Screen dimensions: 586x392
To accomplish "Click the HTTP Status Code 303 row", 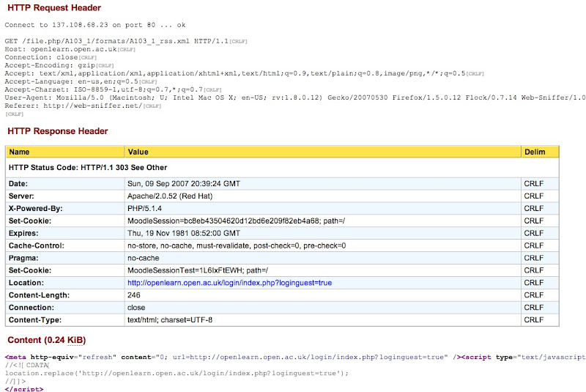I will [87, 168].
